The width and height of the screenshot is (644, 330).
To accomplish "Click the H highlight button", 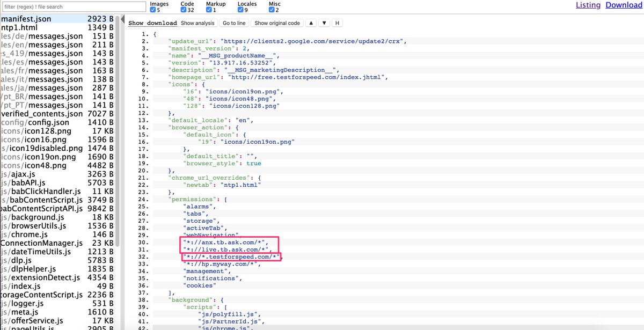I will (337, 23).
